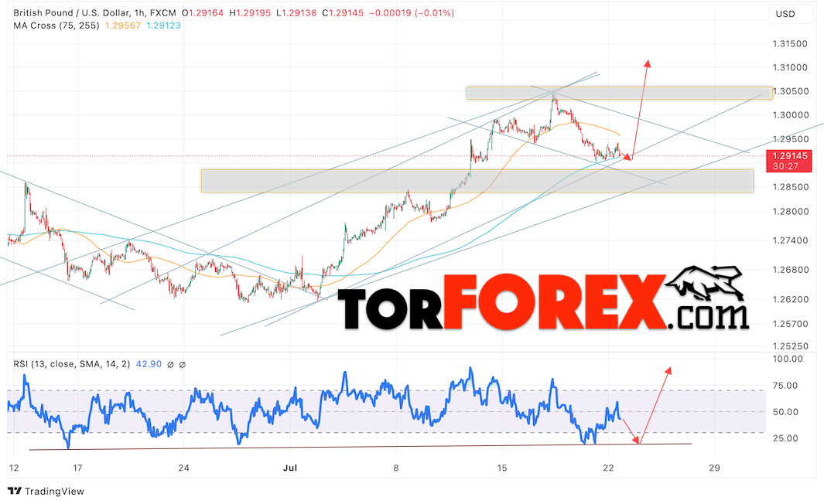Click the high price value H1.29195
Image resolution: width=824 pixels, height=504 pixels.
[x=250, y=12]
